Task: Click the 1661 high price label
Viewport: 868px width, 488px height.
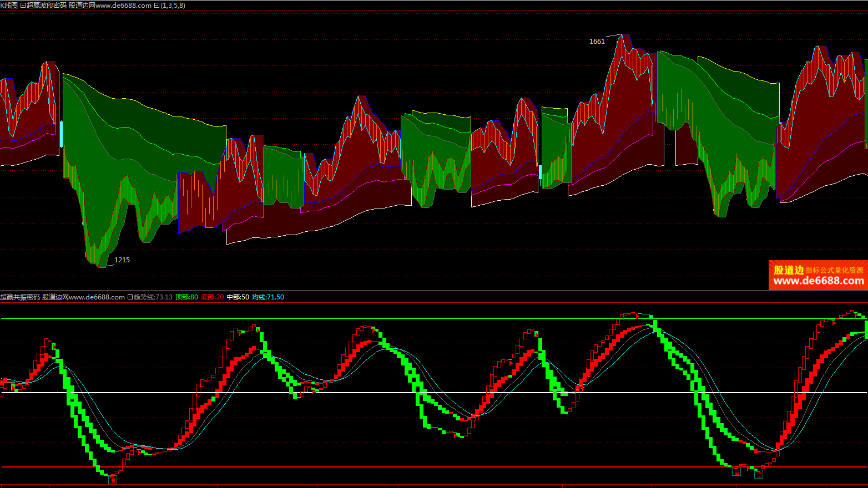Action: [597, 42]
